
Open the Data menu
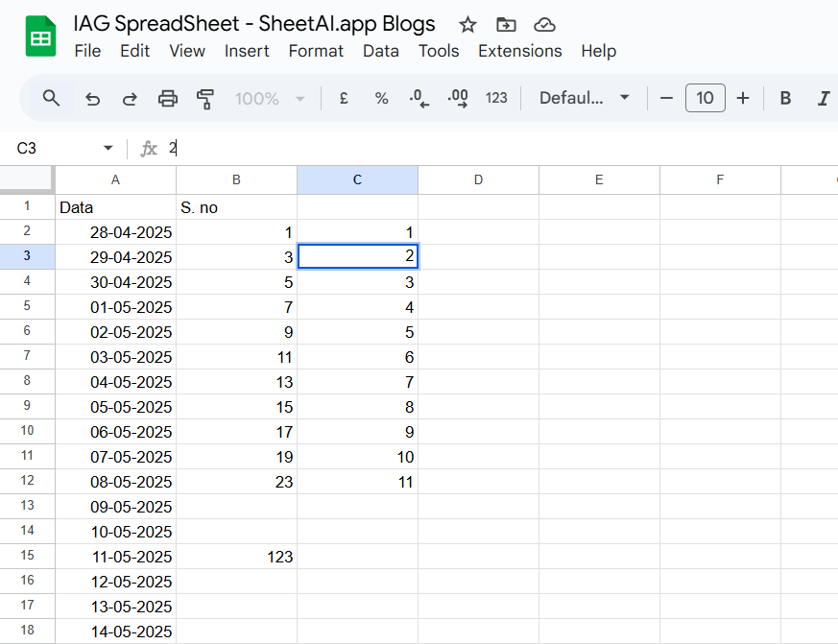click(380, 51)
